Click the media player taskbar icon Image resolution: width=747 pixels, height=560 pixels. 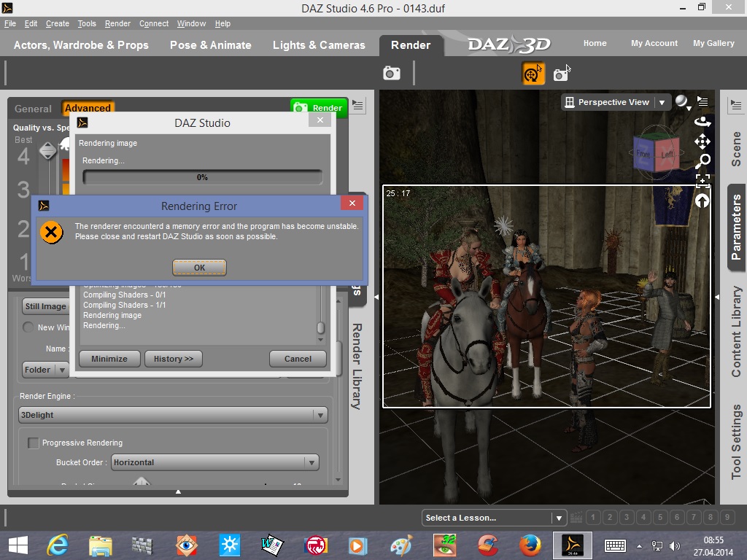(358, 545)
